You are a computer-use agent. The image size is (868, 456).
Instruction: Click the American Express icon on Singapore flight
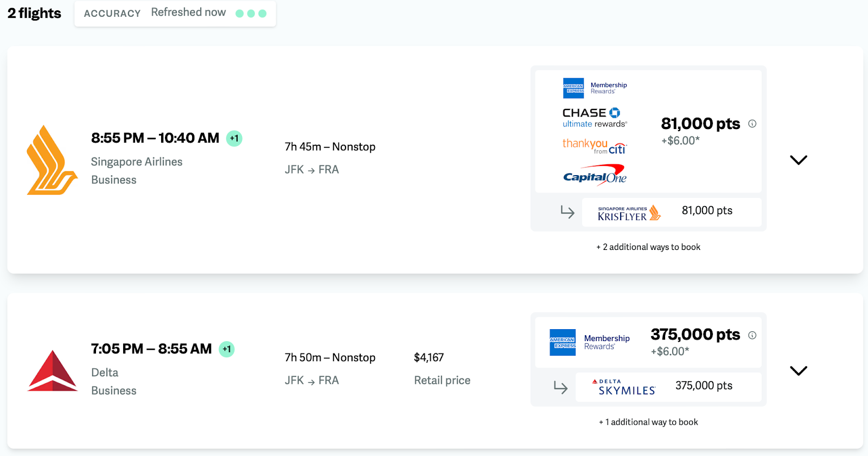point(573,88)
